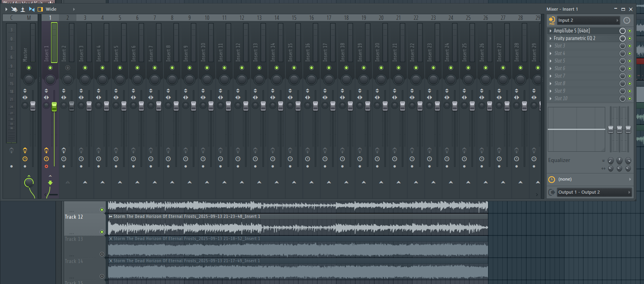Click the stereo separation knob on Insert 7

tap(151, 105)
